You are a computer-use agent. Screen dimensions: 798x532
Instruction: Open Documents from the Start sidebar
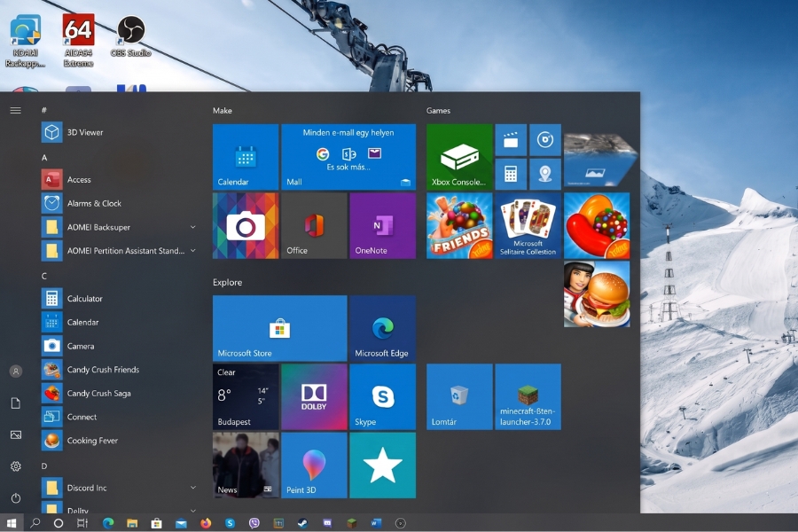16,403
